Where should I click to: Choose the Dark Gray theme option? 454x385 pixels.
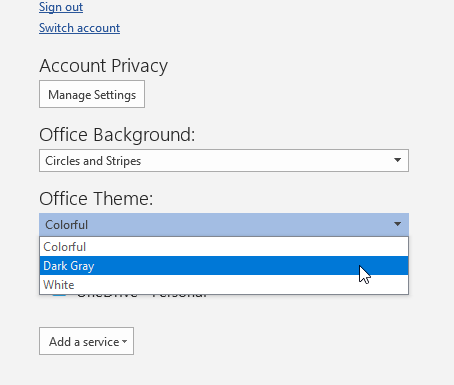tap(224, 266)
